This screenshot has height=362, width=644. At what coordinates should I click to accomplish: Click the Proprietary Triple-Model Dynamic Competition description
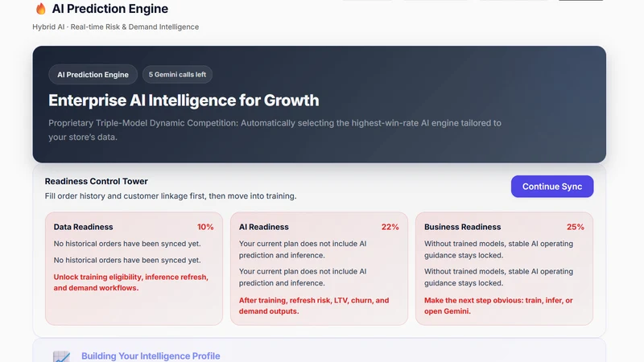[275, 130]
